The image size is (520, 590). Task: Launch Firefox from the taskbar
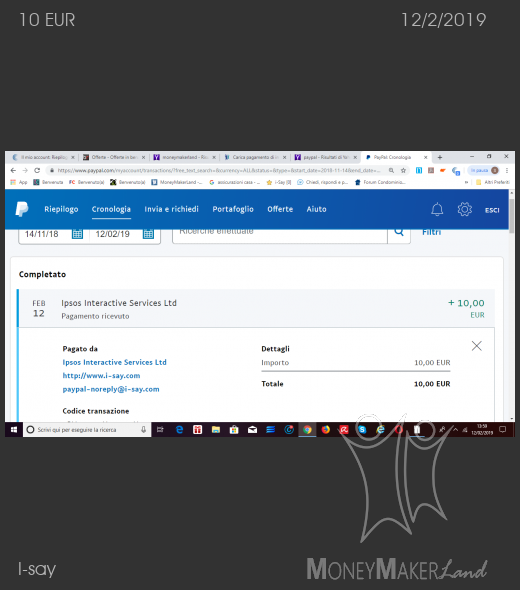coord(325,429)
